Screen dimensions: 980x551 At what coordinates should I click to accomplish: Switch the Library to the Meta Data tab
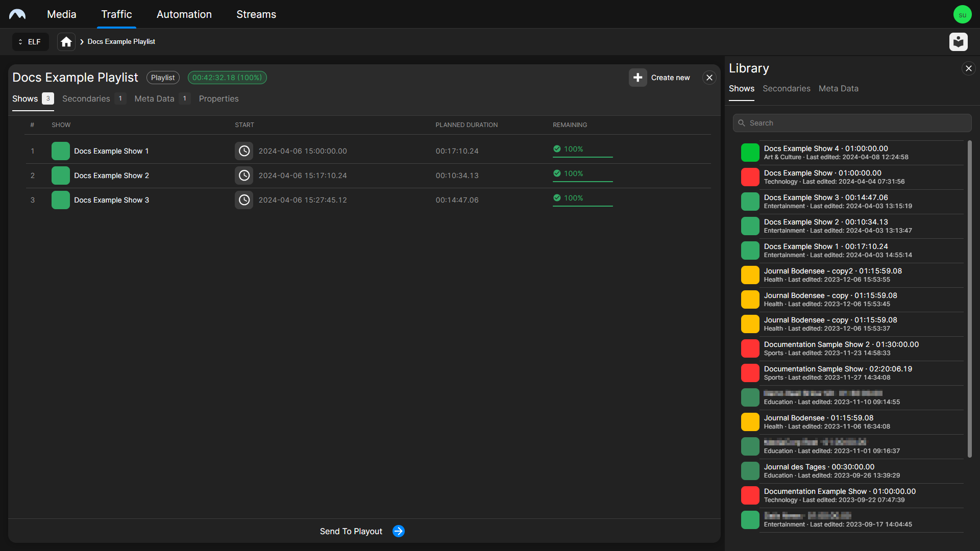pos(838,88)
